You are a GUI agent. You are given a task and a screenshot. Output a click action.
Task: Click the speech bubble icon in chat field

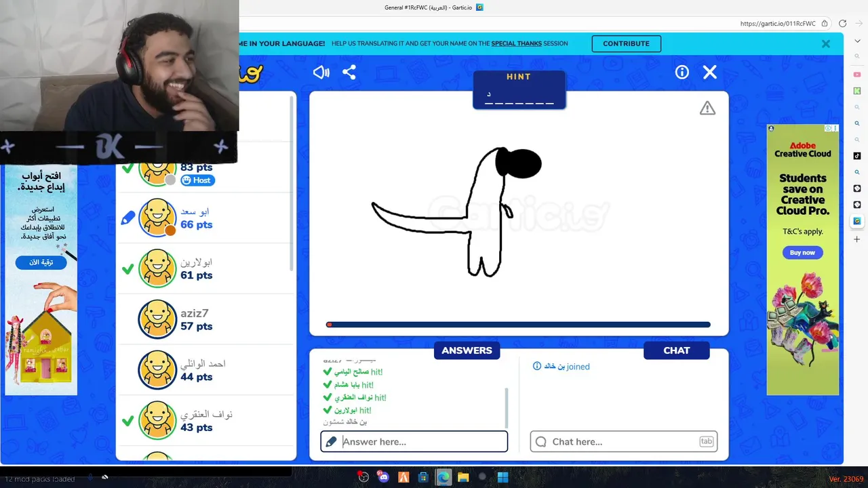(x=540, y=442)
